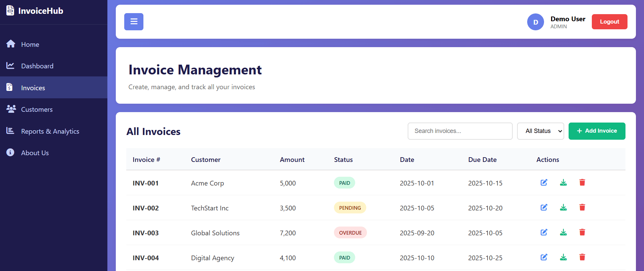Click the Due Date column header
644x271 pixels.
[482, 160]
